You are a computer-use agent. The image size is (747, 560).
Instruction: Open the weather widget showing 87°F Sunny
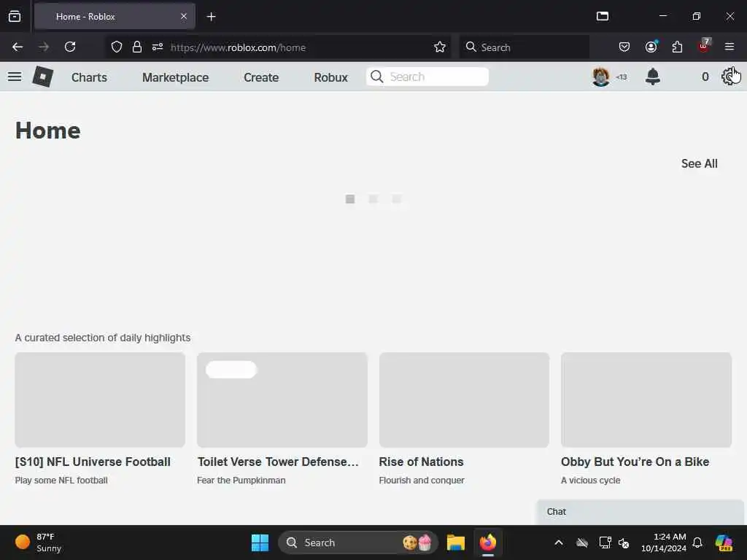[39, 542]
